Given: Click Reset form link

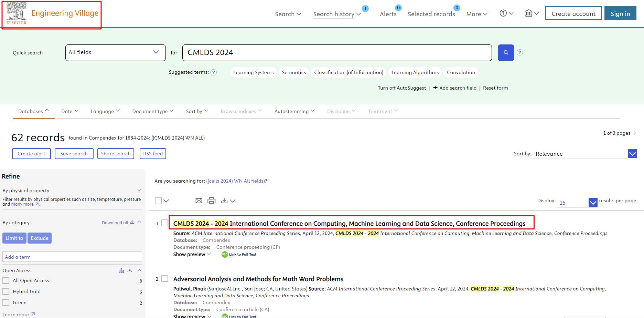Looking at the screenshot, I should [495, 88].
